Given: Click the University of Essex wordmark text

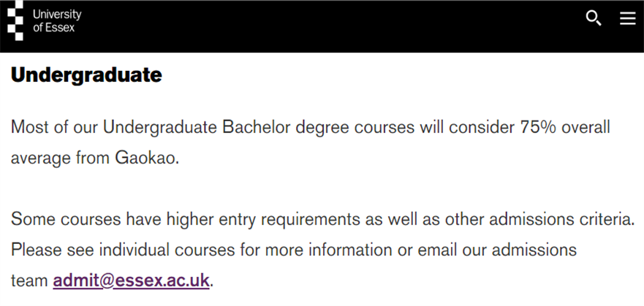Looking at the screenshot, I should tap(57, 21).
